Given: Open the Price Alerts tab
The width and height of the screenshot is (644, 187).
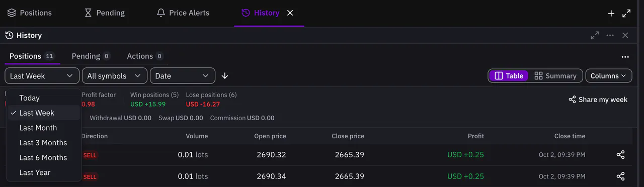Looking at the screenshot, I should pyautogui.click(x=183, y=13).
